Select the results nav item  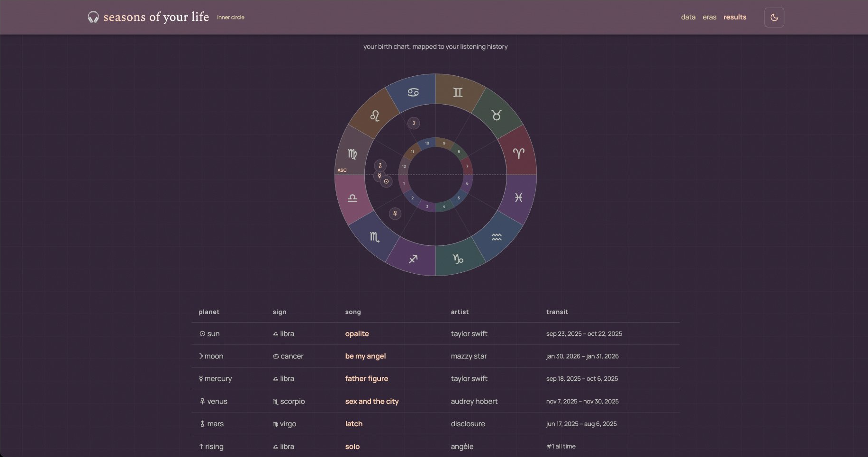[x=735, y=17]
